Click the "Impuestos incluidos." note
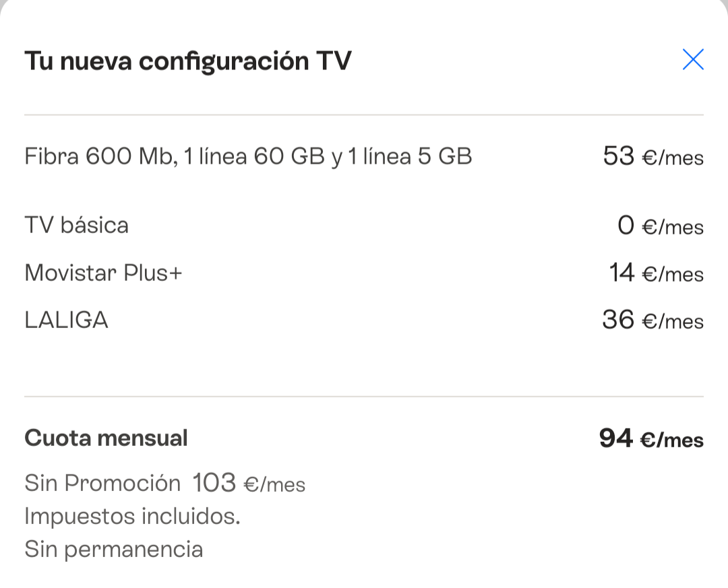This screenshot has height=588, width=728. [133, 516]
